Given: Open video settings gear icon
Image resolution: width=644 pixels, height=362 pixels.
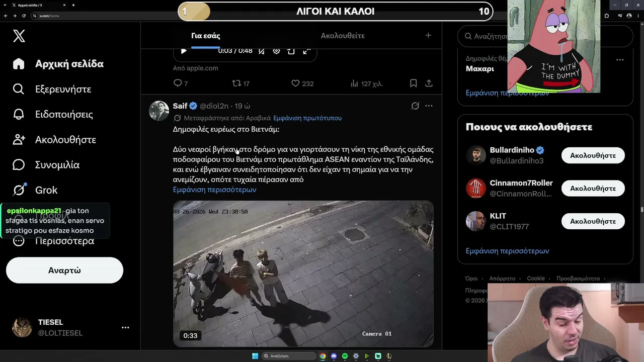Looking at the screenshot, I should click(x=276, y=51).
